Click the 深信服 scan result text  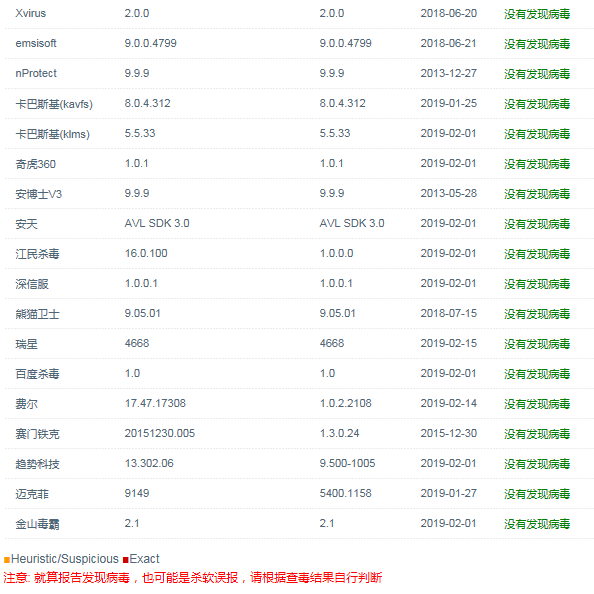coord(537,284)
